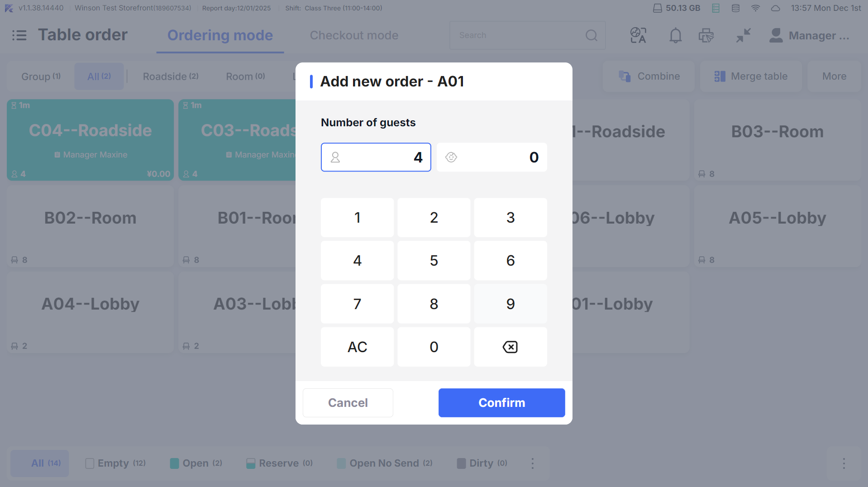Toggle the Empty table status filter
868x487 pixels.
tap(115, 463)
